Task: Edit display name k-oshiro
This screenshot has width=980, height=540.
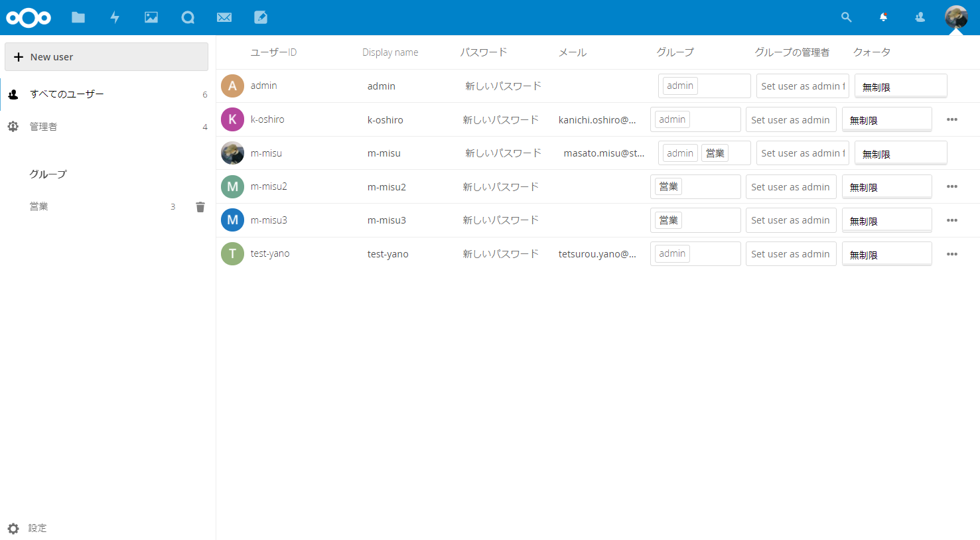Action: coord(385,120)
